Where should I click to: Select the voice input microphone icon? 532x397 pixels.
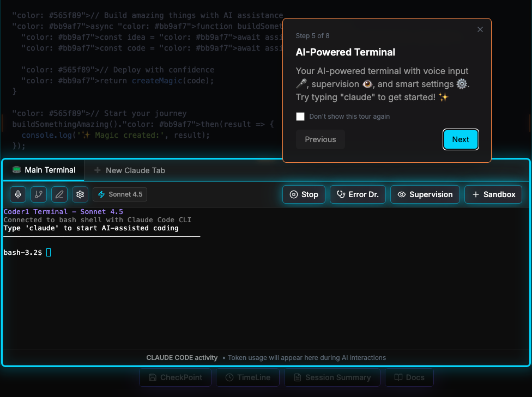pos(17,194)
